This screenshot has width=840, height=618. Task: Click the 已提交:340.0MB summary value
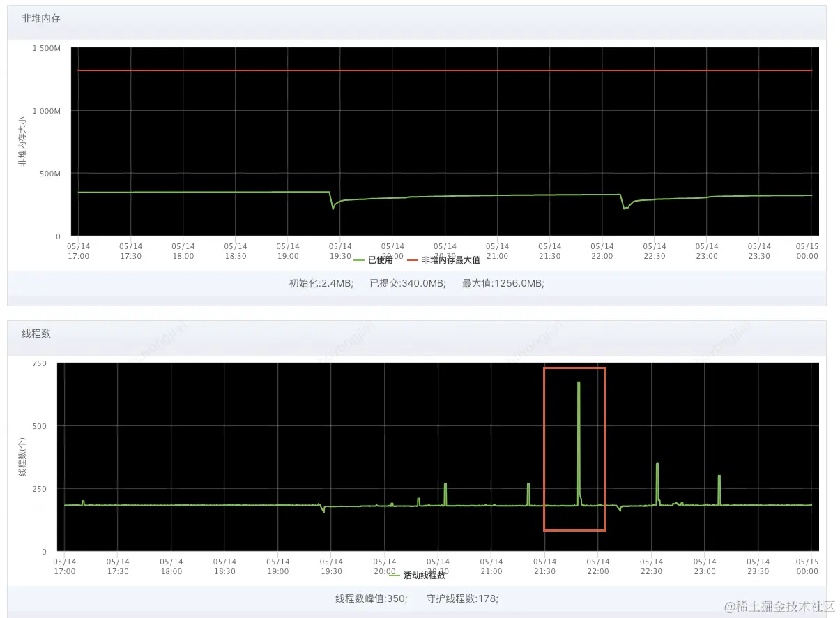click(x=407, y=283)
